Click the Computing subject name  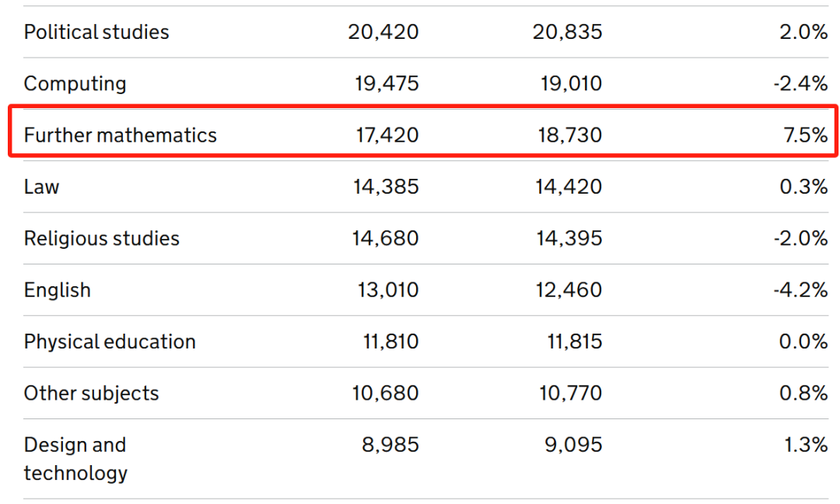(x=75, y=83)
